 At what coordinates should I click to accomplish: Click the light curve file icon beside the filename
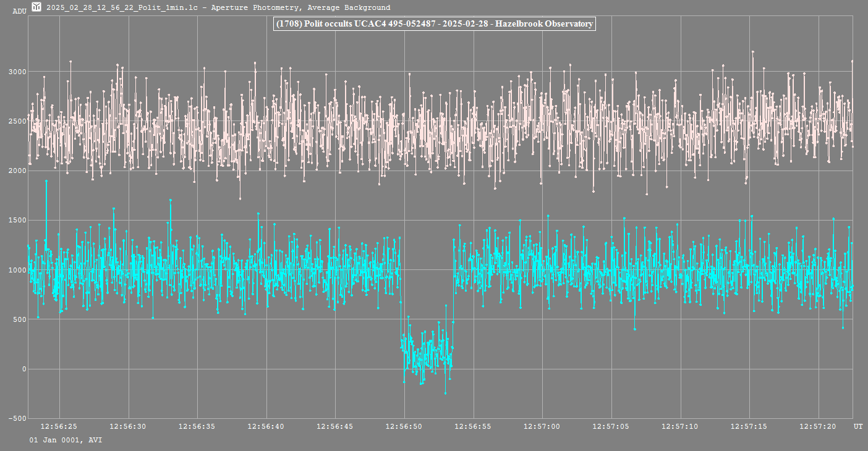pos(36,7)
